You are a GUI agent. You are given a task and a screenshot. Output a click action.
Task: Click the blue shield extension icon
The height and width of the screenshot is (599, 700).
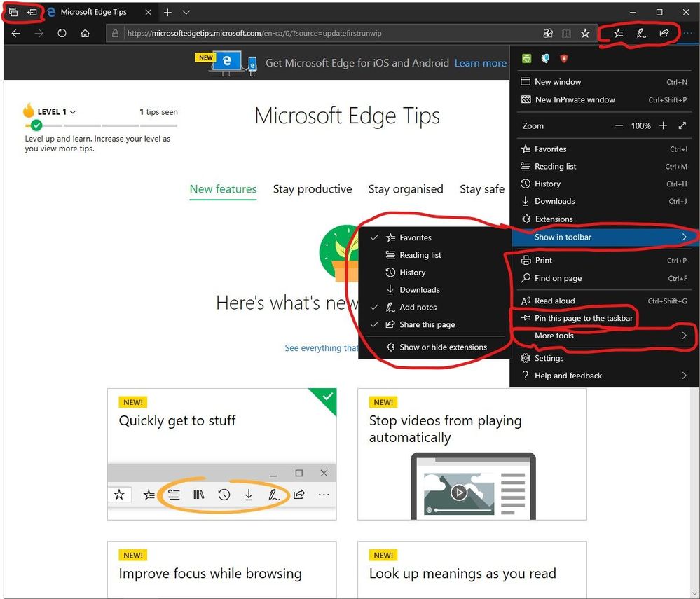(545, 58)
